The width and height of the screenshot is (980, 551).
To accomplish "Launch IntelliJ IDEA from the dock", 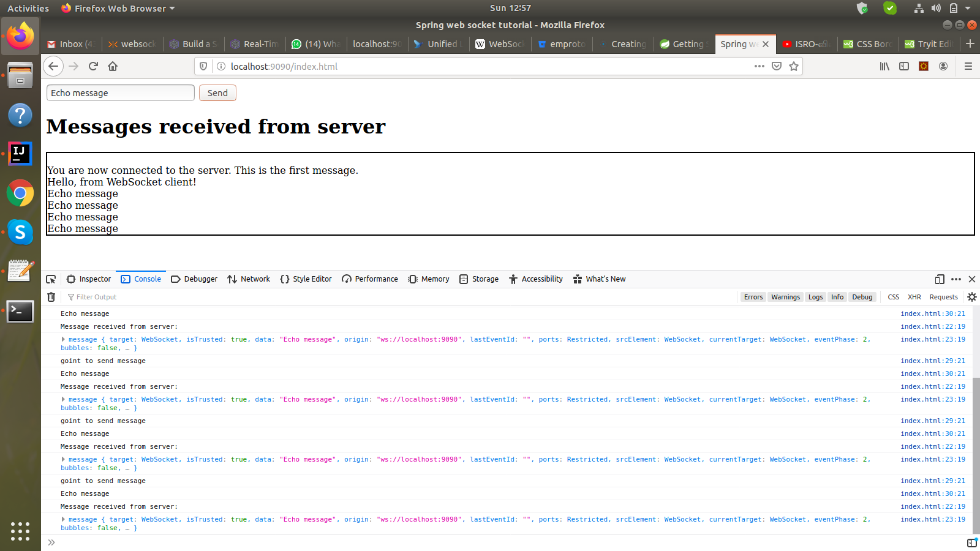I will [x=20, y=154].
